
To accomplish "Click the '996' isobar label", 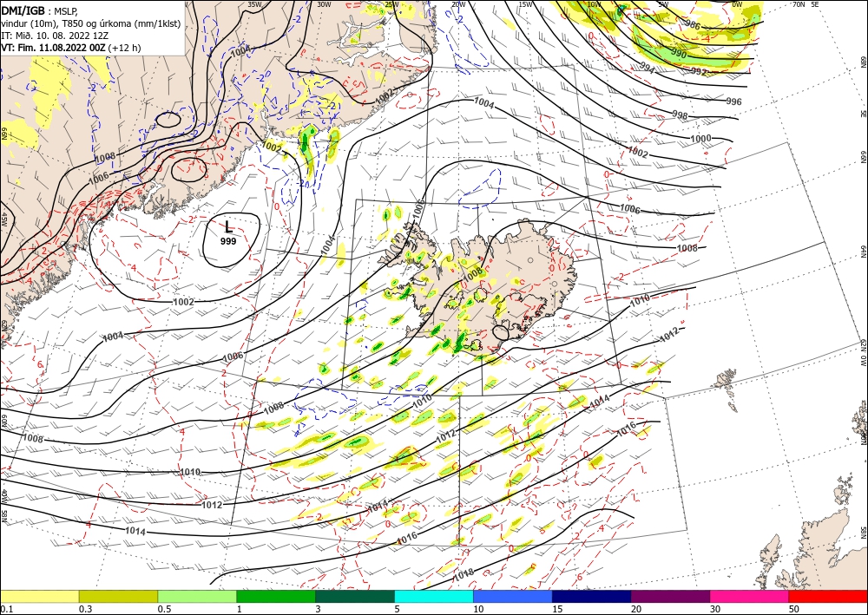I will [733, 101].
